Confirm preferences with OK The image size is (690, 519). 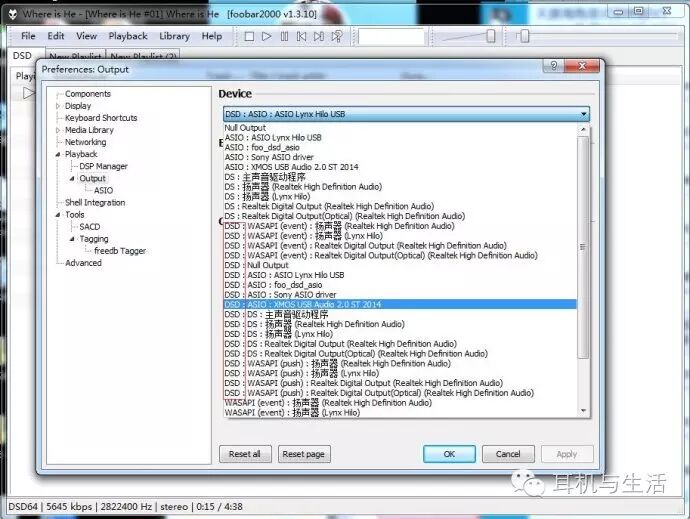(x=449, y=454)
